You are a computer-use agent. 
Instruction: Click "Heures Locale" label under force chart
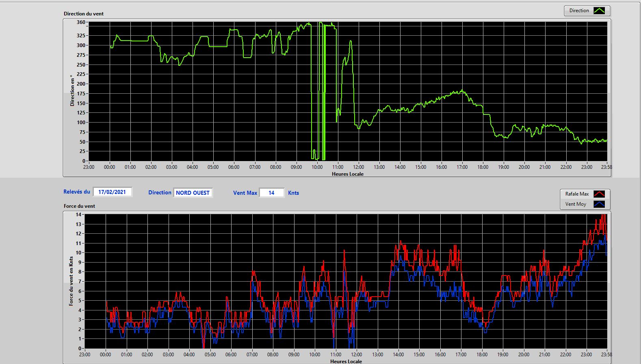pyautogui.click(x=346, y=362)
